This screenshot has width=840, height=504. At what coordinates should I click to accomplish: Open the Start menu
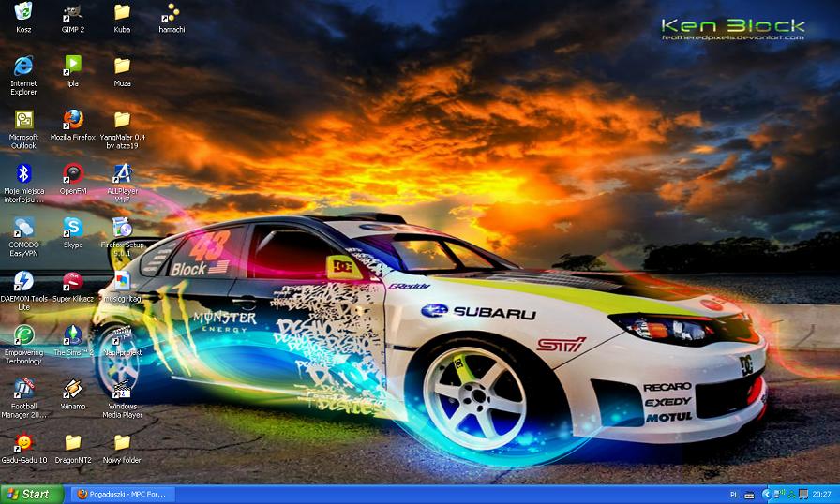pos(32,495)
